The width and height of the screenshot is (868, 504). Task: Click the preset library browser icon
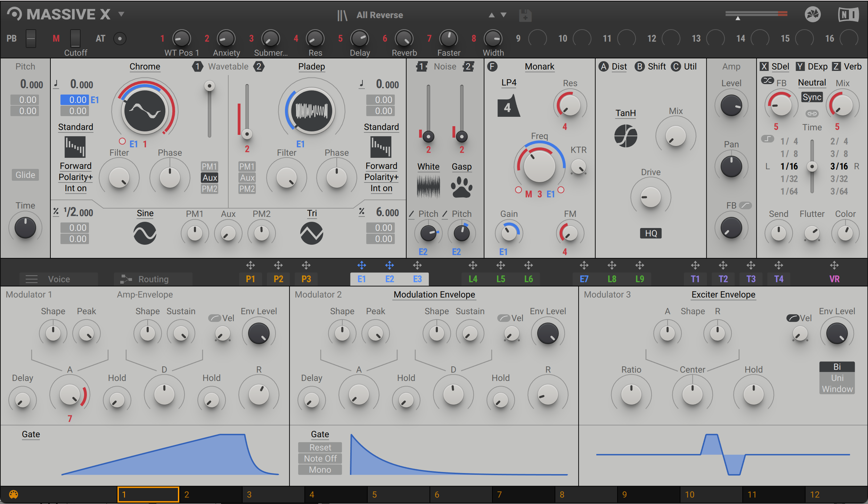pos(342,15)
